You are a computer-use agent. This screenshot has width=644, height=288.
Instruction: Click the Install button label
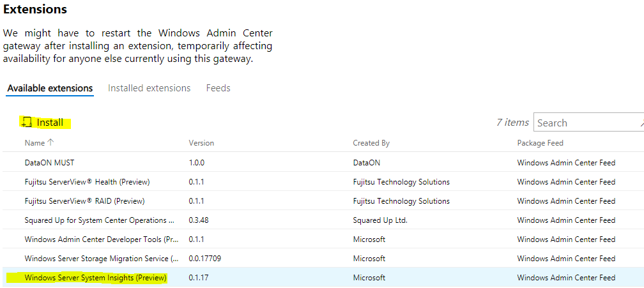coord(50,123)
